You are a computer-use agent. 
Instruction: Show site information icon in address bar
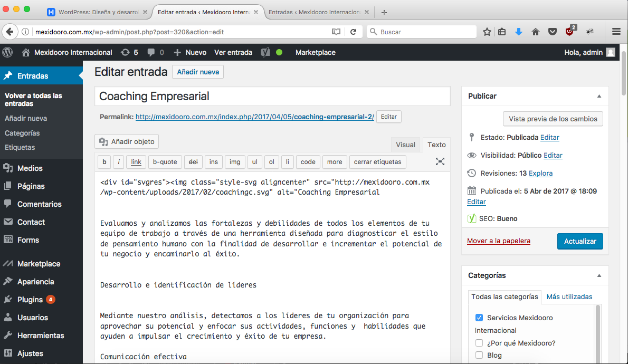pos(25,32)
